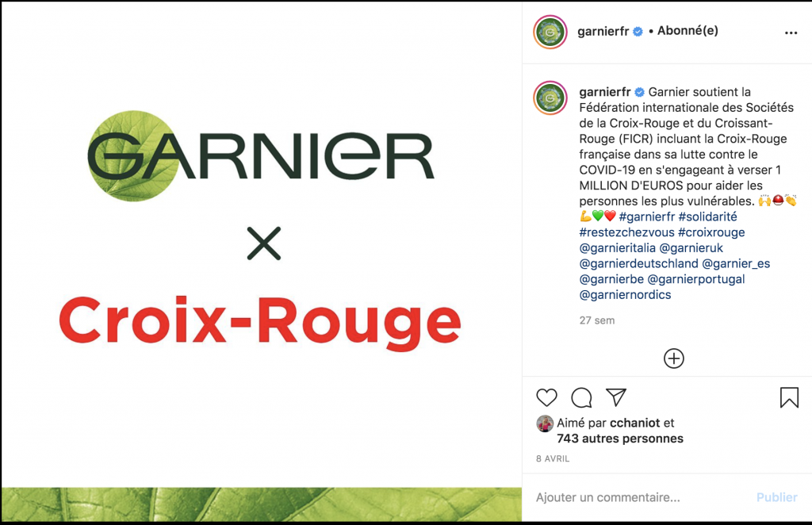Click cchaniot's small avatar thumbnail
Image resolution: width=812 pixels, height=525 pixels.
(x=545, y=423)
